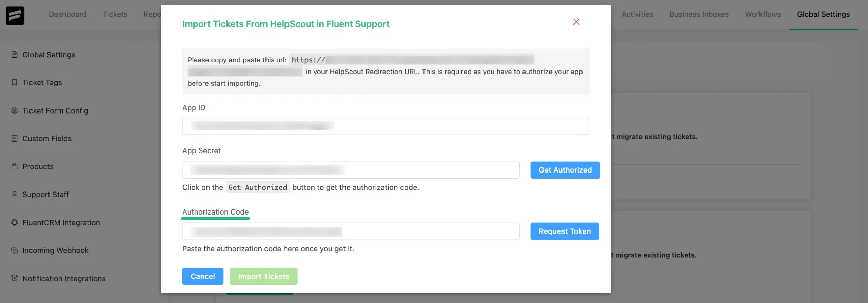Click the Incoming Webhook icon
Viewport: 868px width, 303px height.
pos(14,250)
